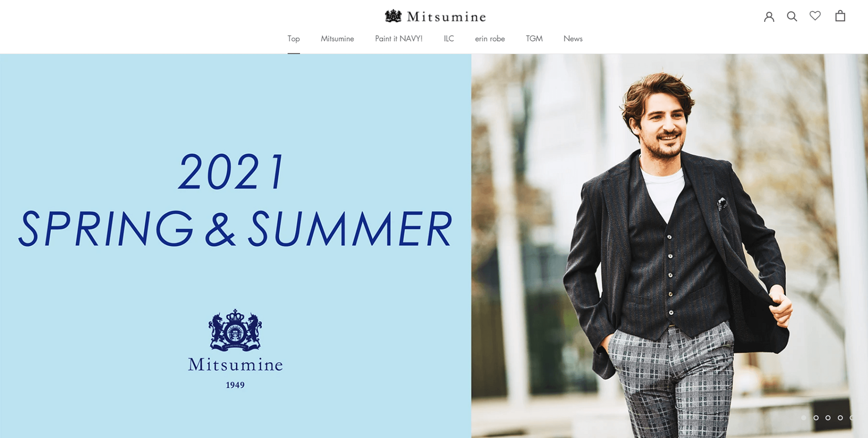
Task: Switch to the fourth carousel dot
Action: coord(840,418)
